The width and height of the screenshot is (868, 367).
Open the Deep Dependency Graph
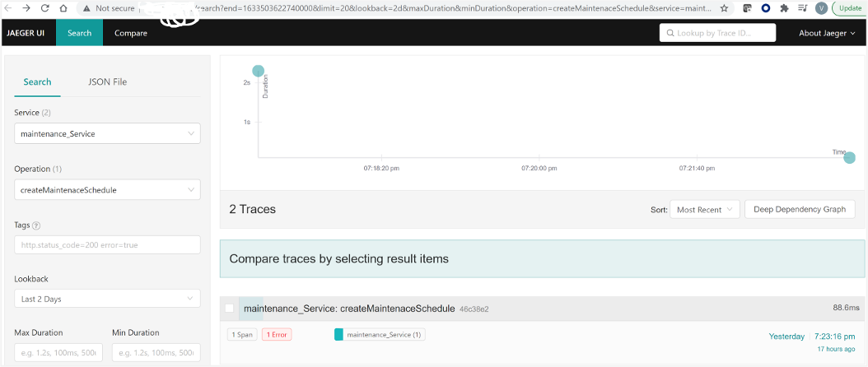[800, 209]
